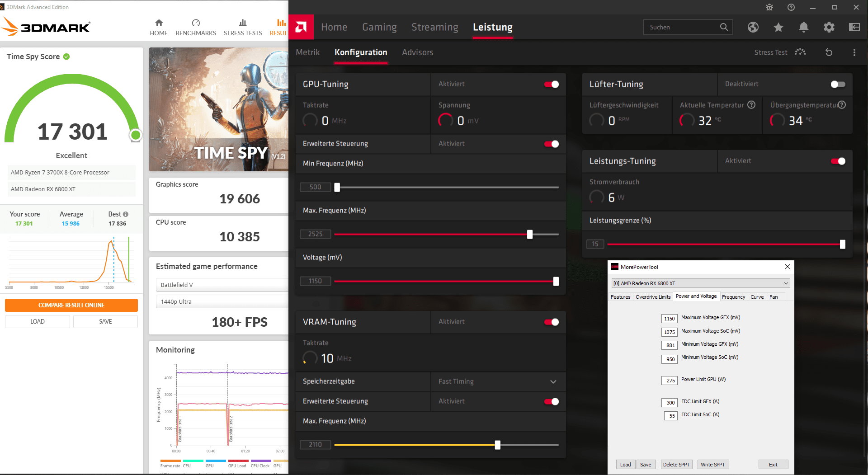Go to 3DMark Home icon
The width and height of the screenshot is (868, 475).
click(159, 23)
